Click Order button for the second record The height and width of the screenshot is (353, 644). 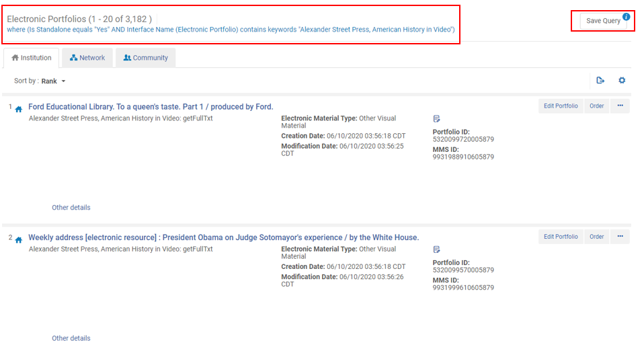coord(597,237)
